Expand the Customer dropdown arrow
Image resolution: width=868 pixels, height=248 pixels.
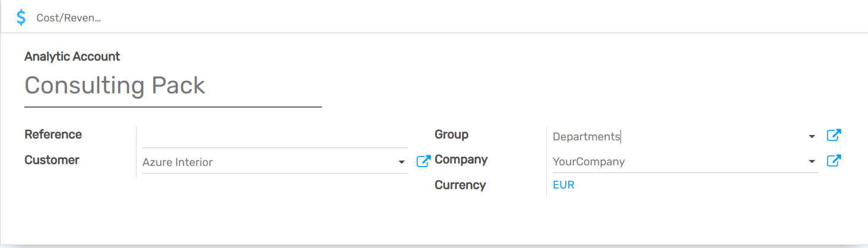point(401,162)
